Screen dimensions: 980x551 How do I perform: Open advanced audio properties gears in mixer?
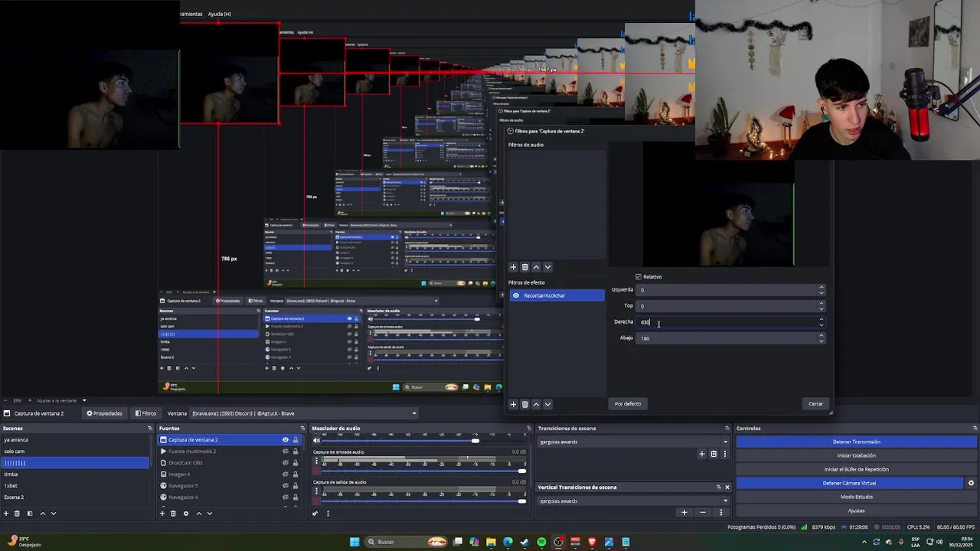click(315, 514)
